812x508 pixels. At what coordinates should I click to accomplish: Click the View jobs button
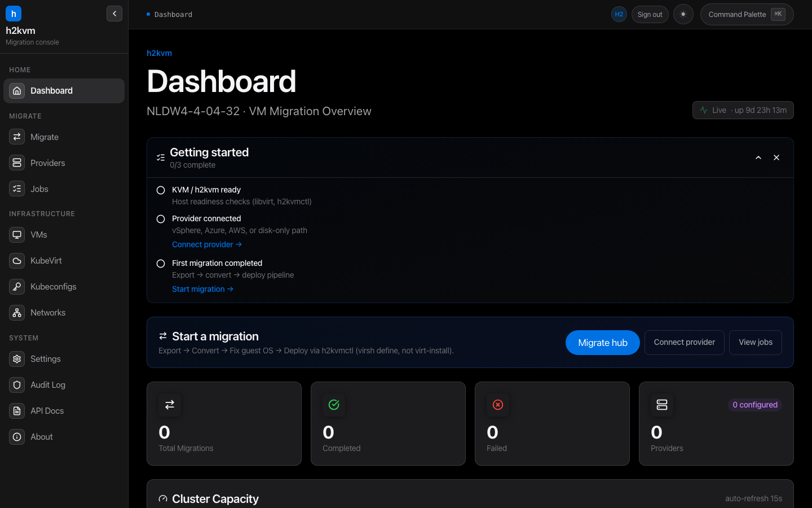(756, 343)
